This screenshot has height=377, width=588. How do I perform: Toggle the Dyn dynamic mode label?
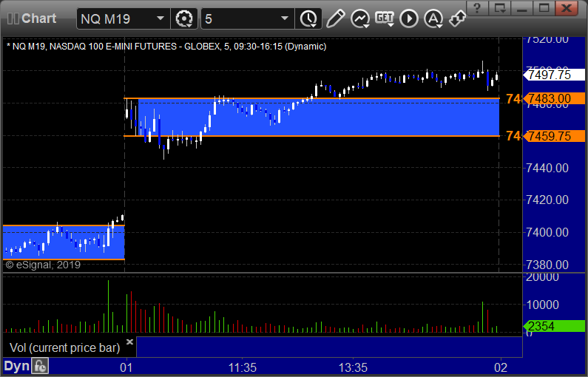tap(16, 366)
